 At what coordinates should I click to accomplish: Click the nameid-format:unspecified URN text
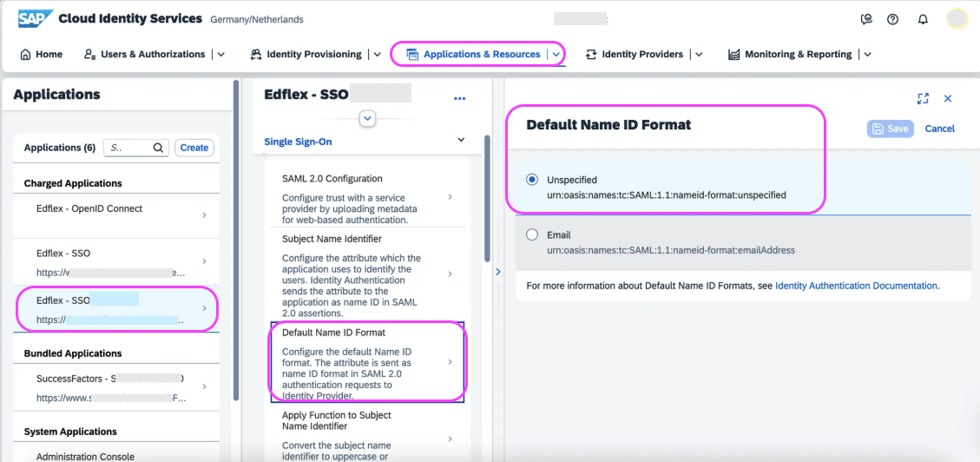667,195
